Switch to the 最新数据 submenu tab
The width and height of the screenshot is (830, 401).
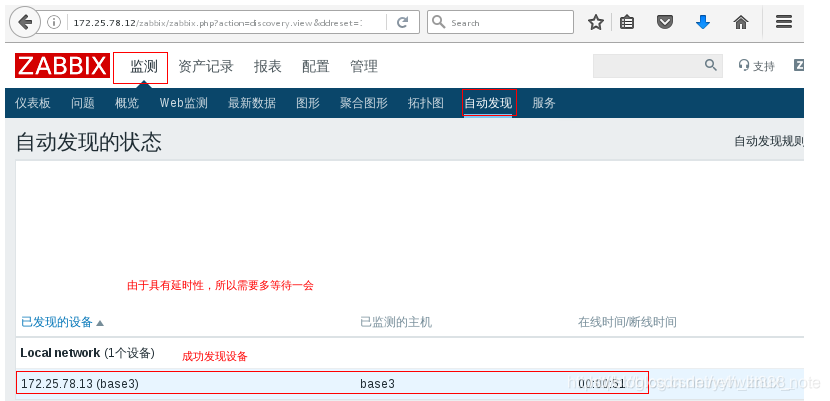pos(252,103)
